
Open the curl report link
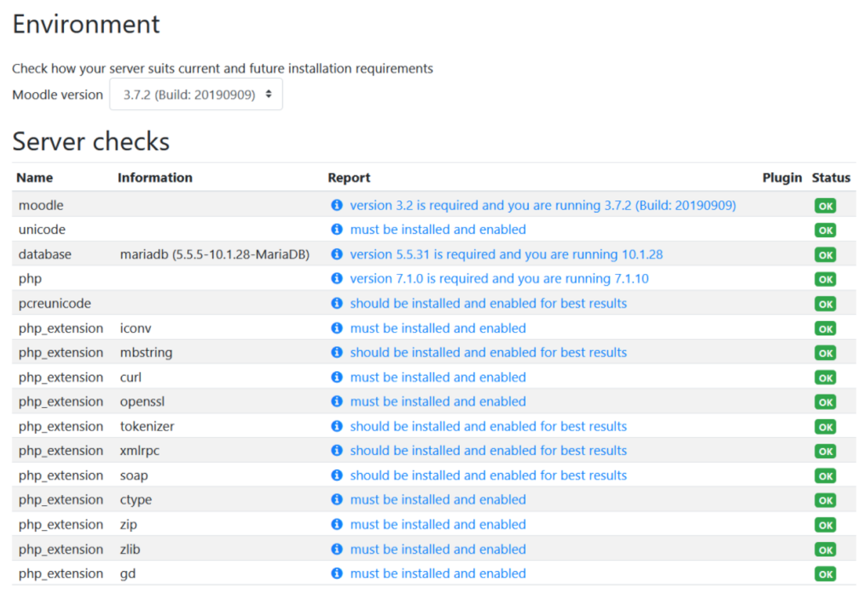coord(438,377)
